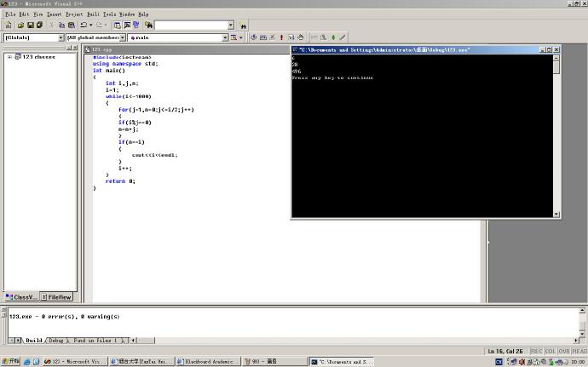Toggle the Output pane icon
This screenshot has height=367, width=588.
click(x=127, y=25)
